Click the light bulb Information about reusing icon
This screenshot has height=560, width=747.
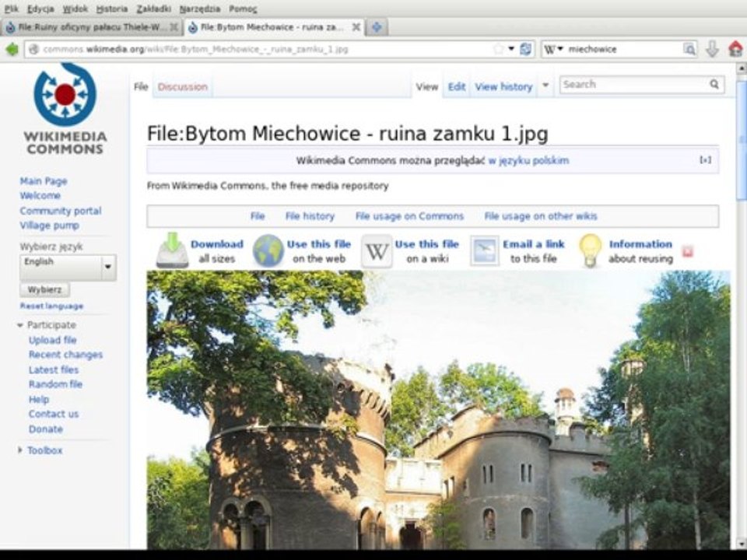(591, 250)
